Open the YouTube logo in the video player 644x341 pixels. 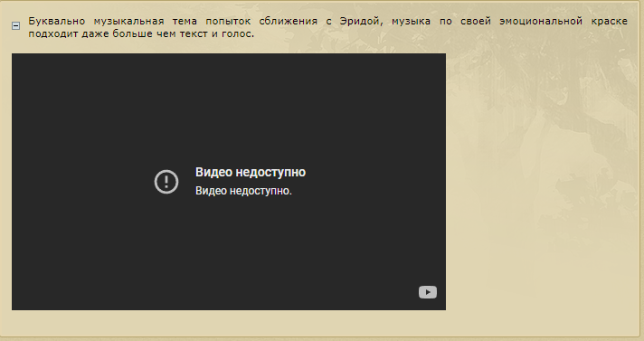click(x=428, y=292)
